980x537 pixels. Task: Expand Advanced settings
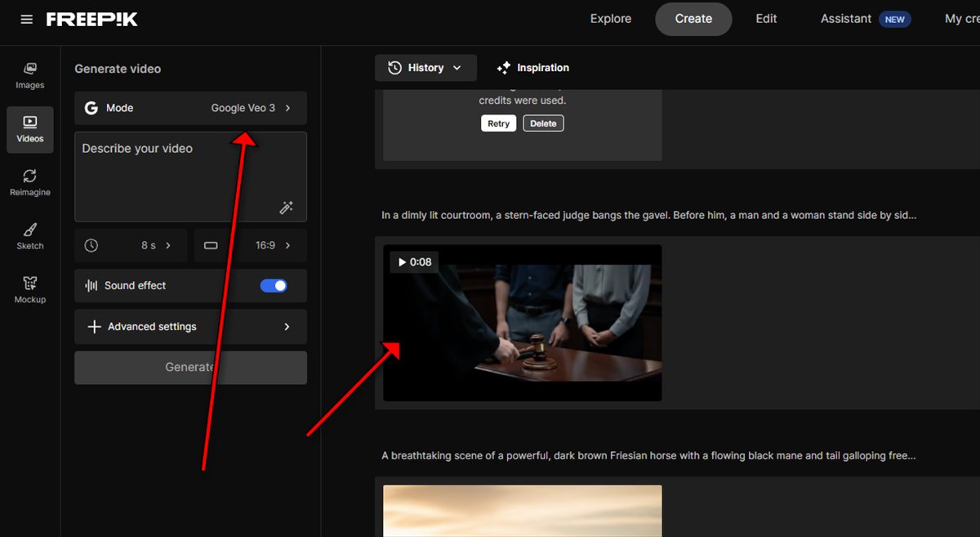pos(190,326)
